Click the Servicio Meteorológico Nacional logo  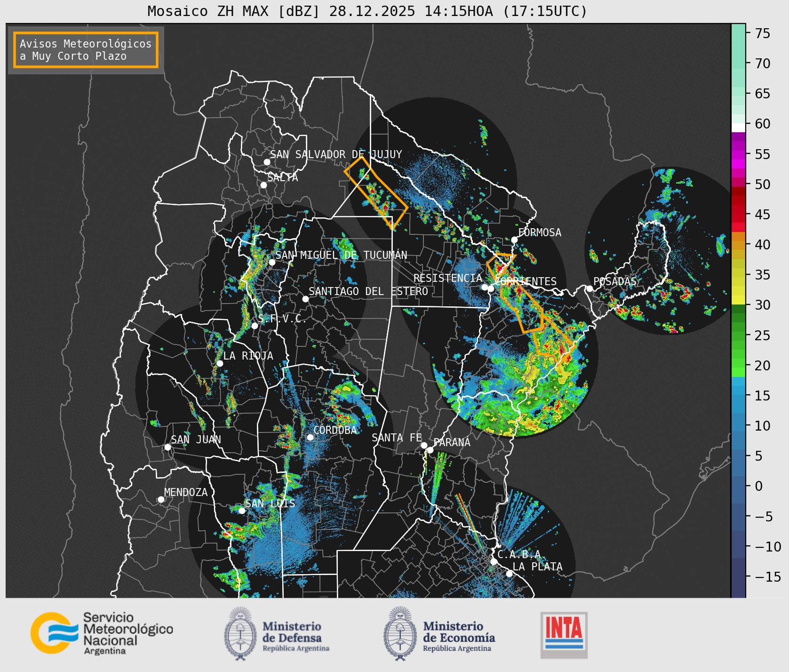102,633
